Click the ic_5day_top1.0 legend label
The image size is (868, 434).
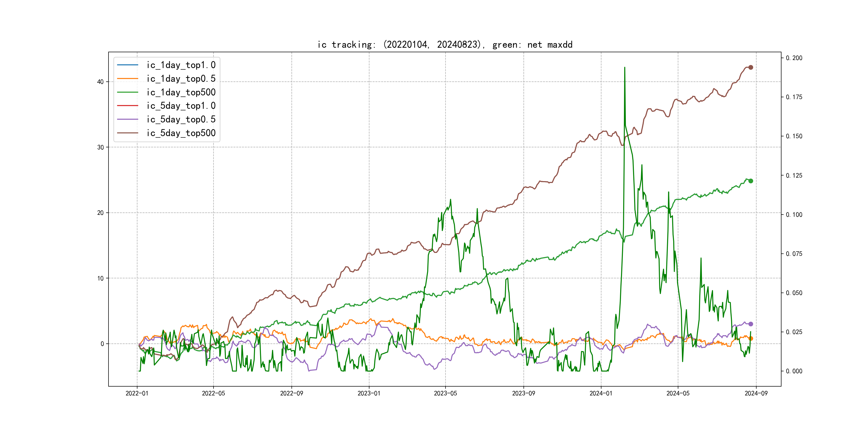click(181, 106)
